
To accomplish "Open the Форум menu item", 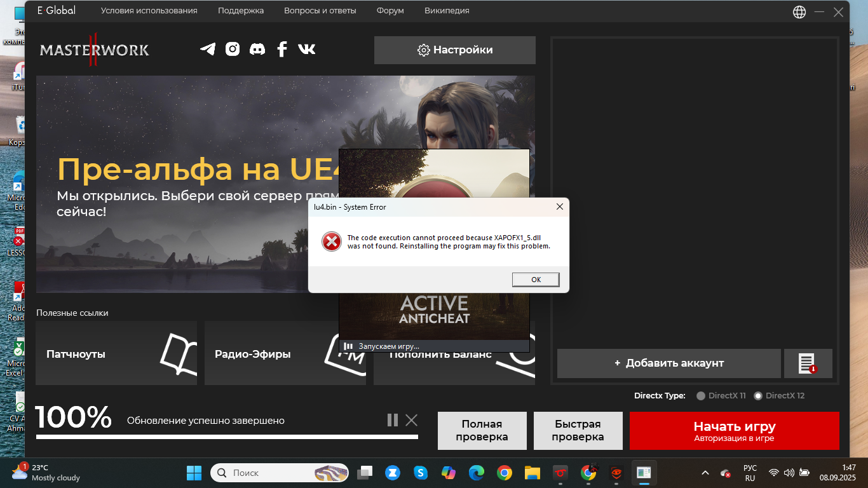I will point(390,11).
